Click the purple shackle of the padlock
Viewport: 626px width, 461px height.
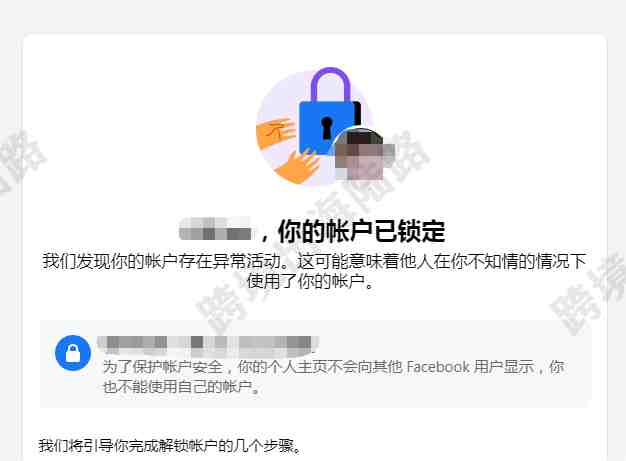pyautogui.click(x=331, y=84)
